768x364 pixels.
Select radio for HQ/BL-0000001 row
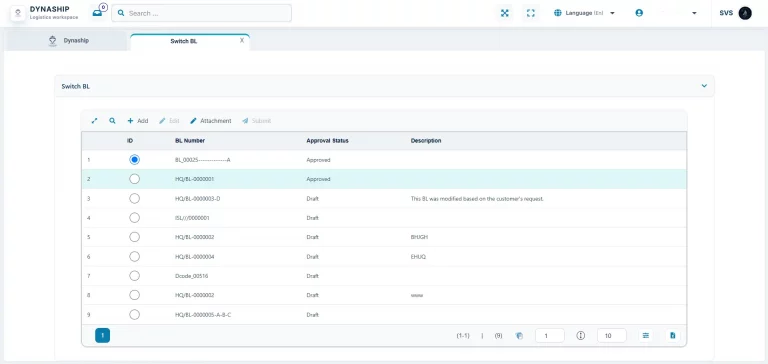click(134, 179)
